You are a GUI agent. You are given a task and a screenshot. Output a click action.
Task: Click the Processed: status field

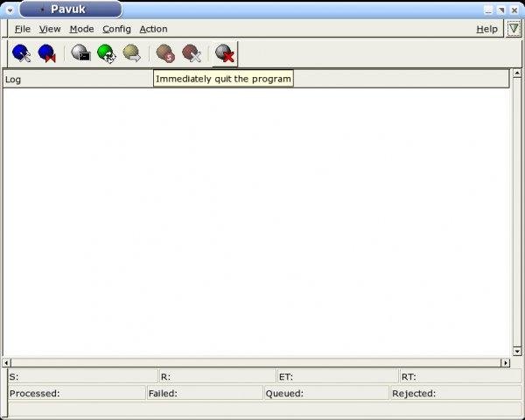[77, 393]
